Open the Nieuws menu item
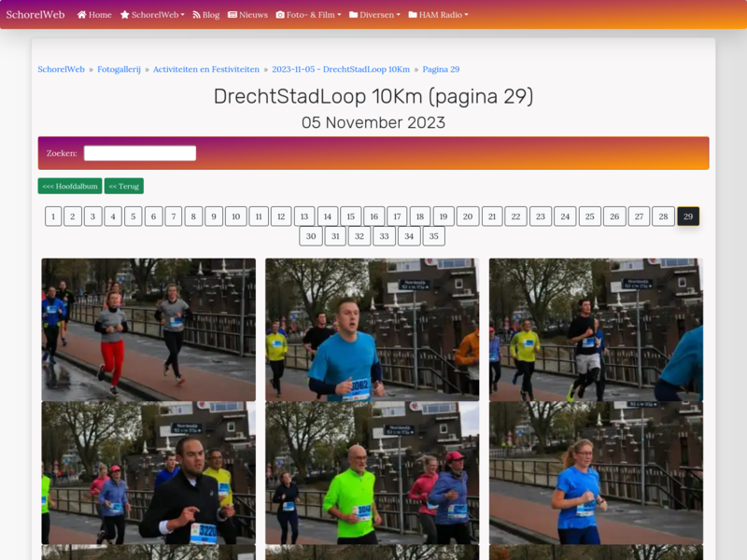Screen dimensions: 747x560 point(247,15)
